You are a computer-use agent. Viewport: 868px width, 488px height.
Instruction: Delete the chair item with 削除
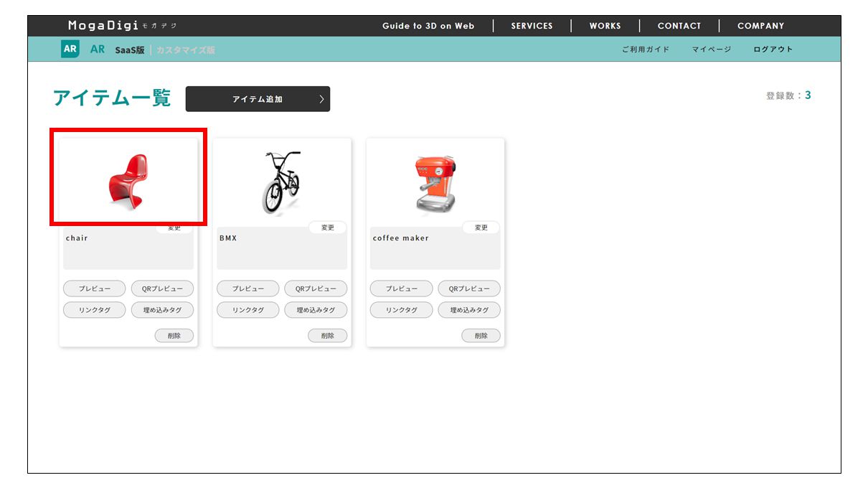pyautogui.click(x=174, y=335)
